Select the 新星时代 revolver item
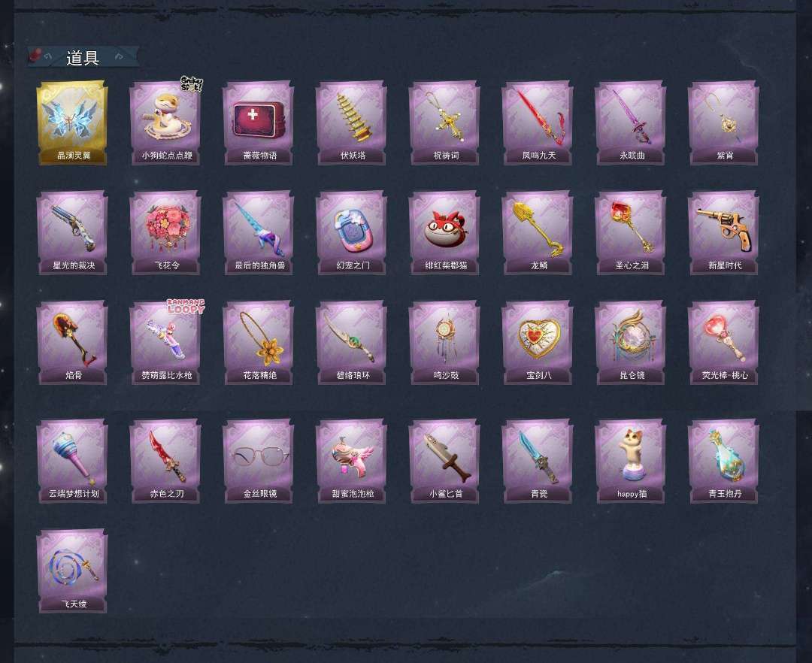Screen dimensions: 812x663 [723, 232]
